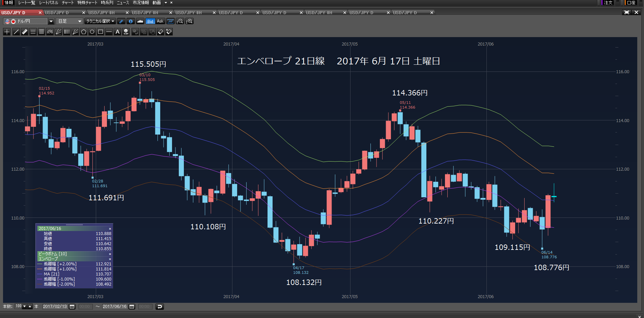Select the crosshair cursor tool
Screen dimensions: 644x318
tap(7, 32)
